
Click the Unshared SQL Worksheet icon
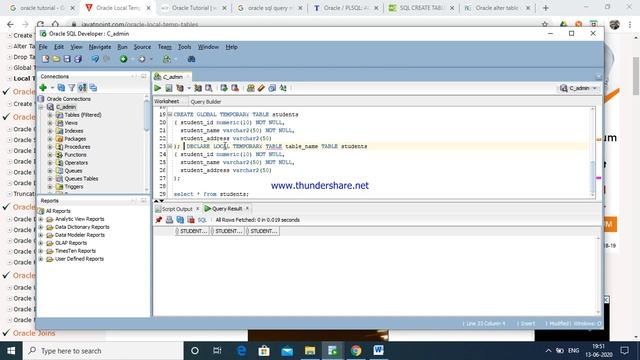(251, 88)
